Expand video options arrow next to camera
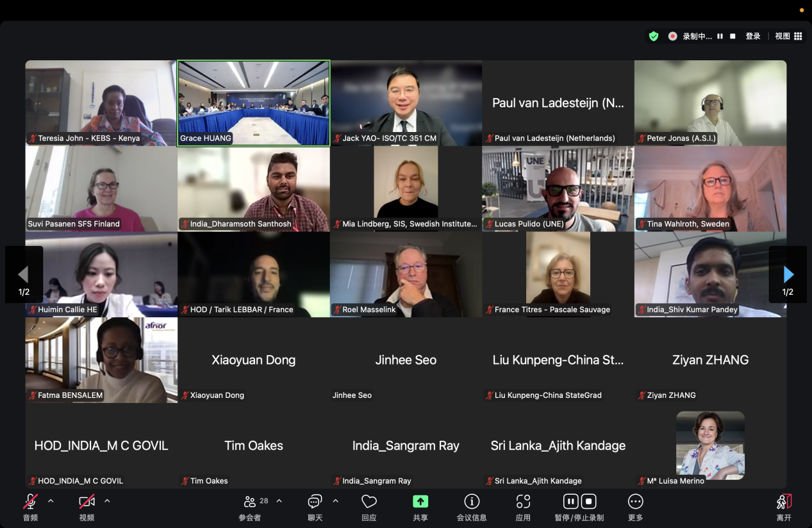The height and width of the screenshot is (528, 812). (107, 501)
